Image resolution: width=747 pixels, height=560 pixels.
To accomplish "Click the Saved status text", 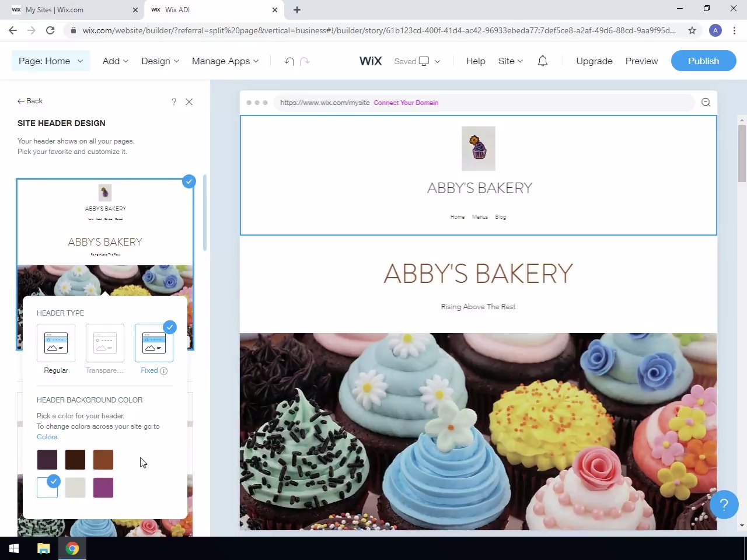I will 405,61.
